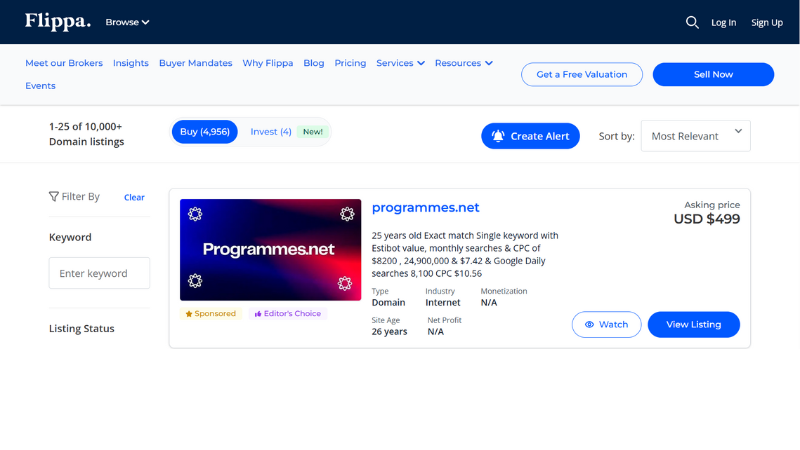Viewport: 800px width, 450px height.
Task: Open Buyer Mandates page
Action: (x=195, y=63)
